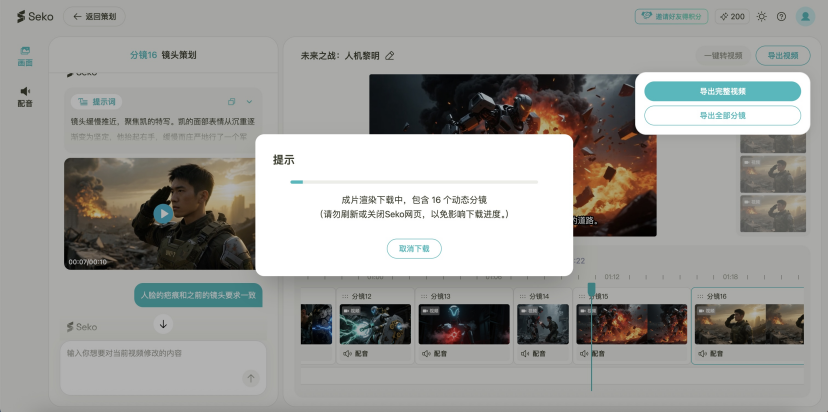Click the 分镜16 镜头策划 panel header
Image resolution: width=828 pixels, height=412 pixels.
click(x=163, y=55)
